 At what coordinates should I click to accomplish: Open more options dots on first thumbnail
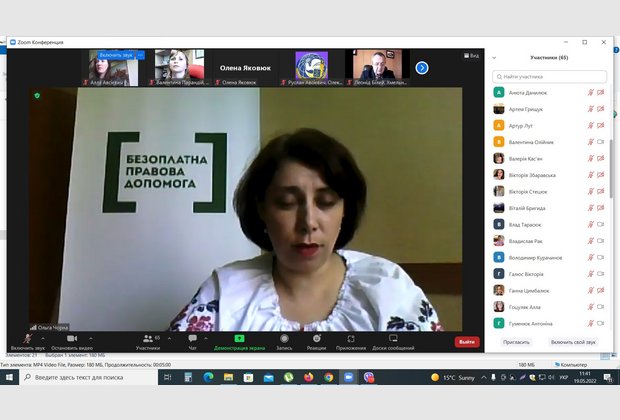(140, 55)
